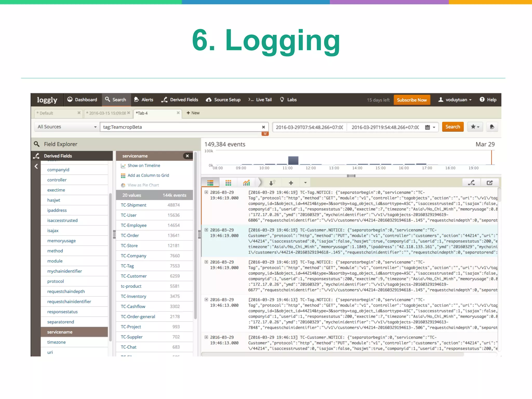
Task: Open the Dashboard page
Action: pos(82,100)
